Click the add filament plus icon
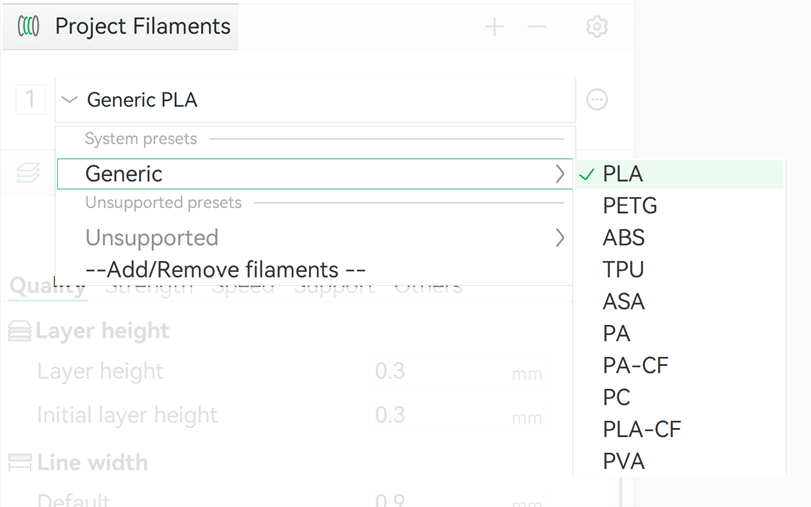This screenshot has height=507, width=811. click(494, 27)
